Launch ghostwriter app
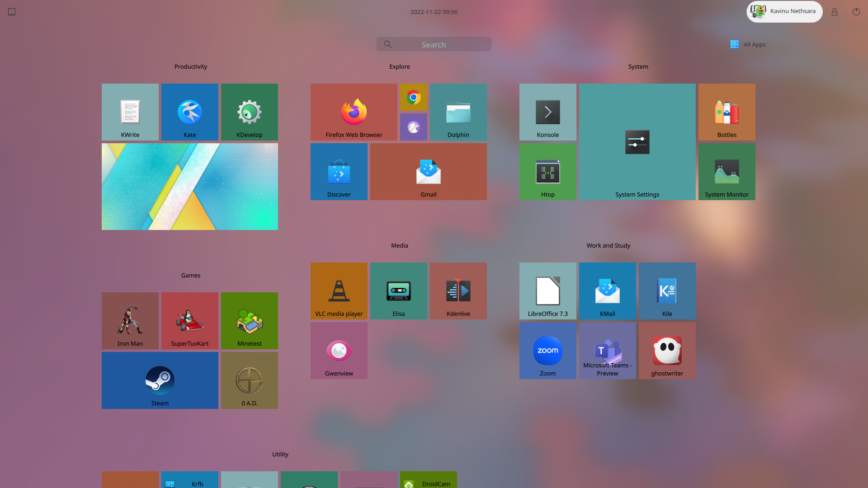This screenshot has height=488, width=868. coord(667,351)
